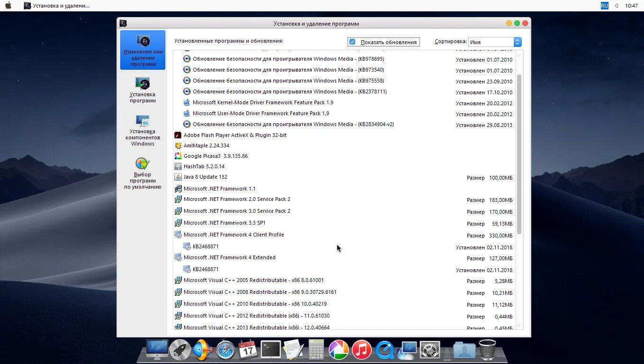Open the Apple menu in the top bar
Screen dimensions: 644x364
8,5
